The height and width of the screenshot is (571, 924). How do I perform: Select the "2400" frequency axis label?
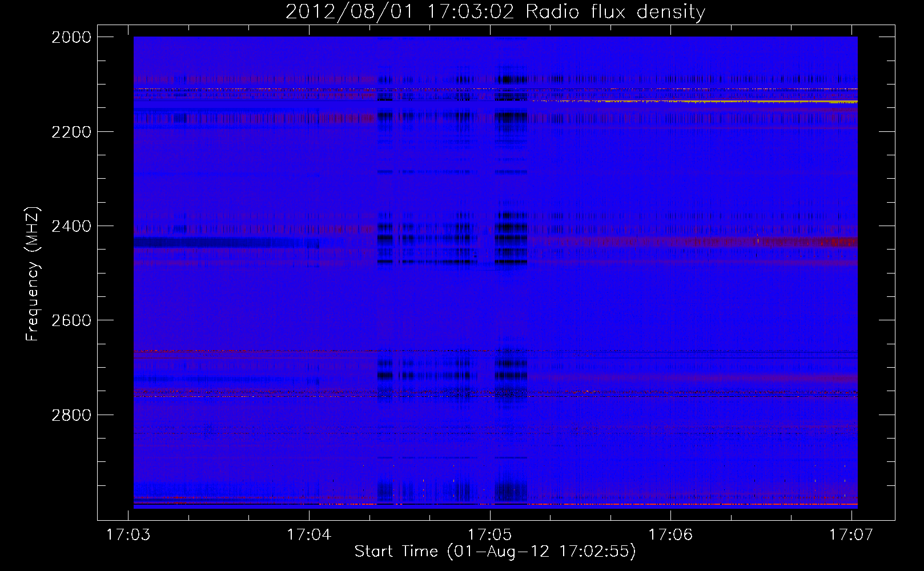[71, 226]
